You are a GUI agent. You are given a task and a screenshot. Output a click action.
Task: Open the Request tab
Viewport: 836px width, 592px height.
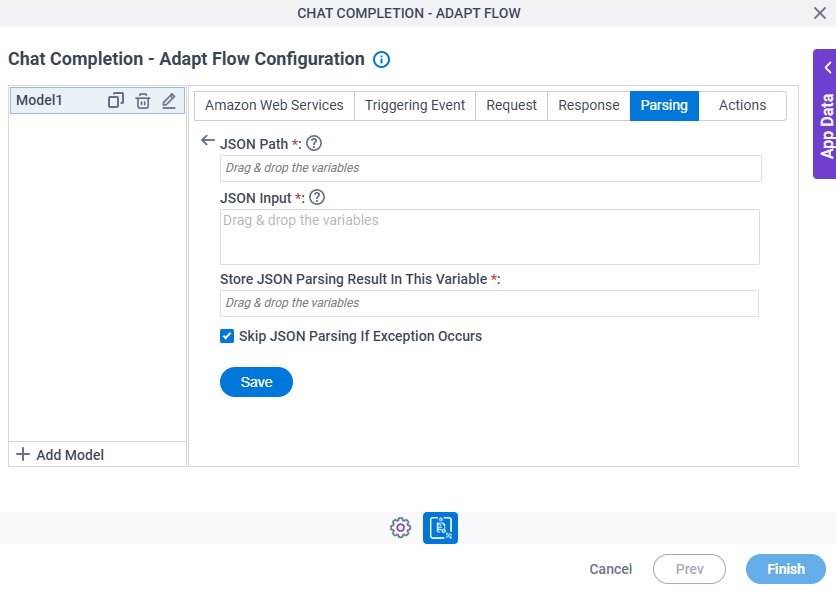tap(511, 106)
